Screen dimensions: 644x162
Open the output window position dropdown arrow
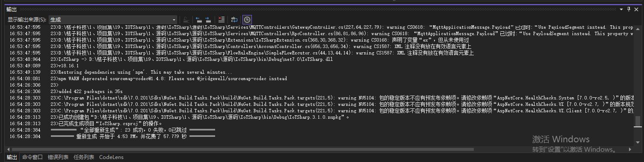[622, 9]
